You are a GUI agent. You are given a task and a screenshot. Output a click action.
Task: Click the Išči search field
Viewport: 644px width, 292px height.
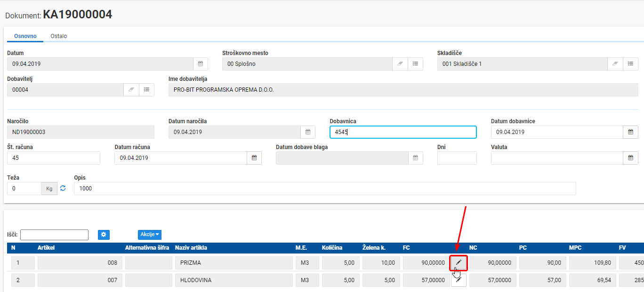point(54,235)
